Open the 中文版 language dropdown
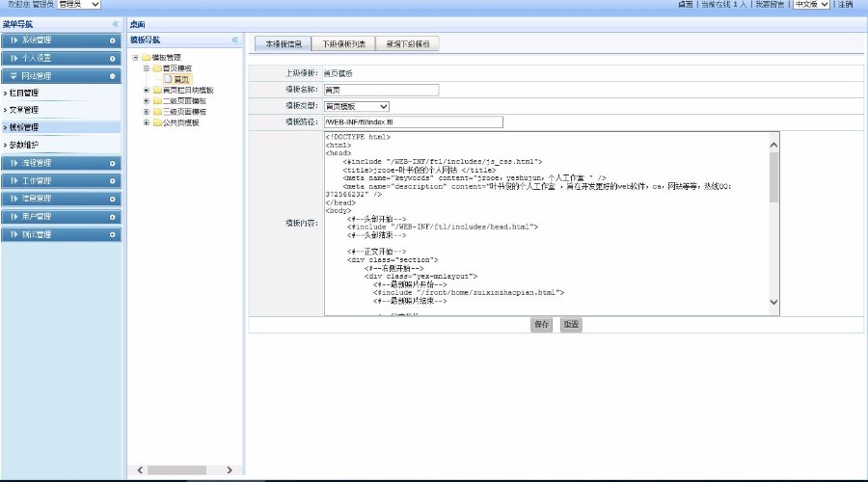 click(x=811, y=5)
